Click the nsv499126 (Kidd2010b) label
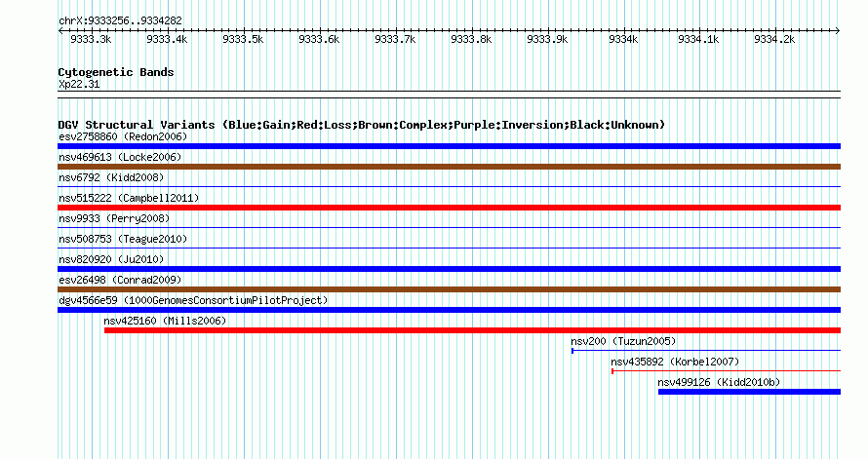This screenshot has height=459, width=868. pos(719,382)
